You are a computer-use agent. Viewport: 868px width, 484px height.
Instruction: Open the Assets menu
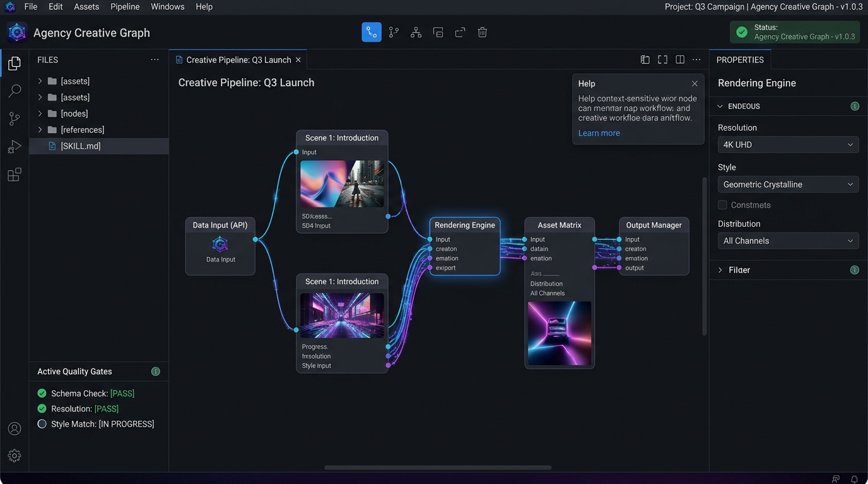pos(86,7)
